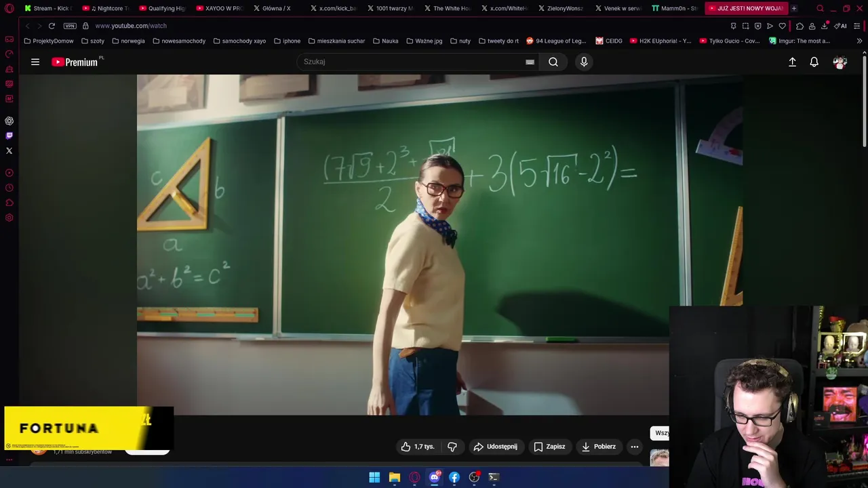Image resolution: width=868 pixels, height=488 pixels.
Task: Open samochody xayo bookmarks folder
Action: coord(239,41)
